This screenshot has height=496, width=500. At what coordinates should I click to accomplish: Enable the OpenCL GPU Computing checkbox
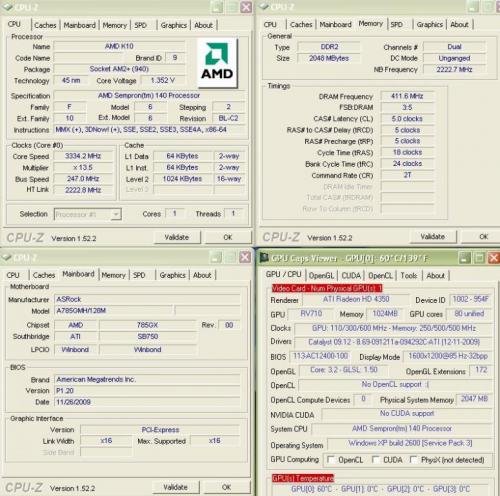[x=331, y=460]
